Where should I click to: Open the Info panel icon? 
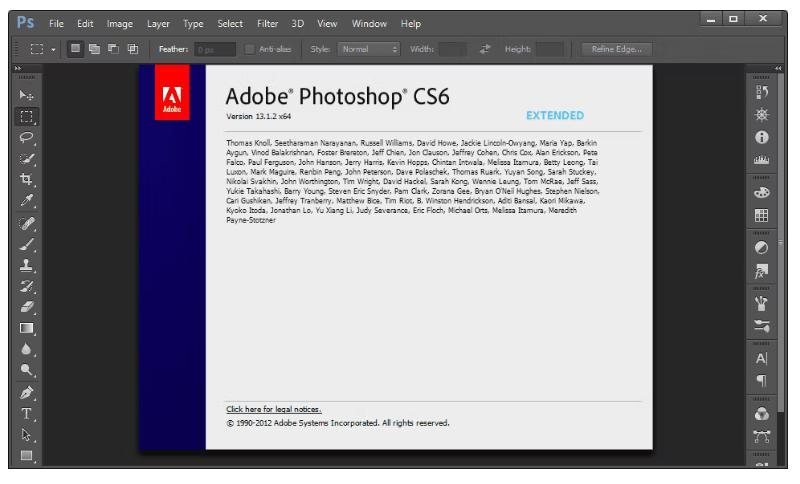[x=761, y=137]
